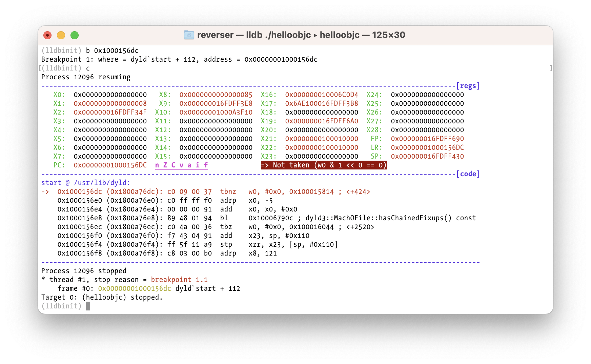The height and width of the screenshot is (364, 591).
Task: Click the red current-instruction arrow marker
Action: (x=45, y=192)
